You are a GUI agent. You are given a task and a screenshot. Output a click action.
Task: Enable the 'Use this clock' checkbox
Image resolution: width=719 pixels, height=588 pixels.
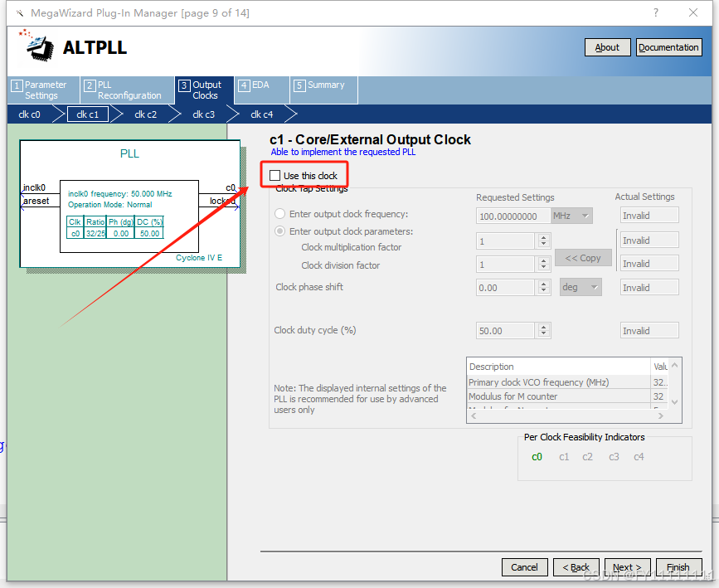(x=275, y=176)
